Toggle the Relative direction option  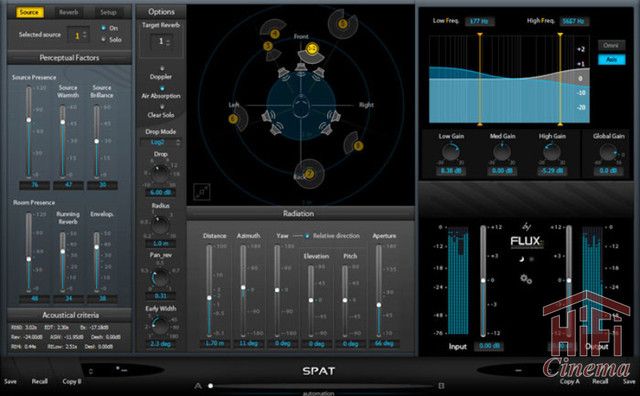[x=307, y=236]
